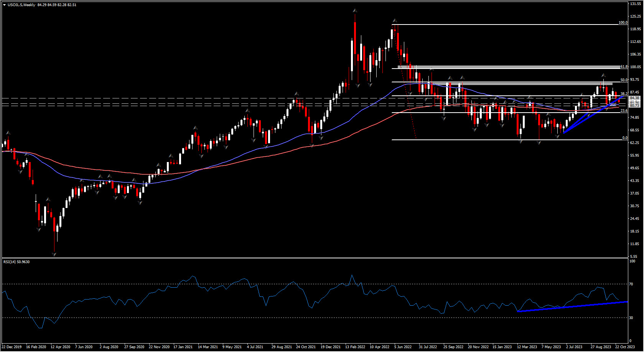
Task: Click the Fibonacci 50.0 level label
Action: 624,80
